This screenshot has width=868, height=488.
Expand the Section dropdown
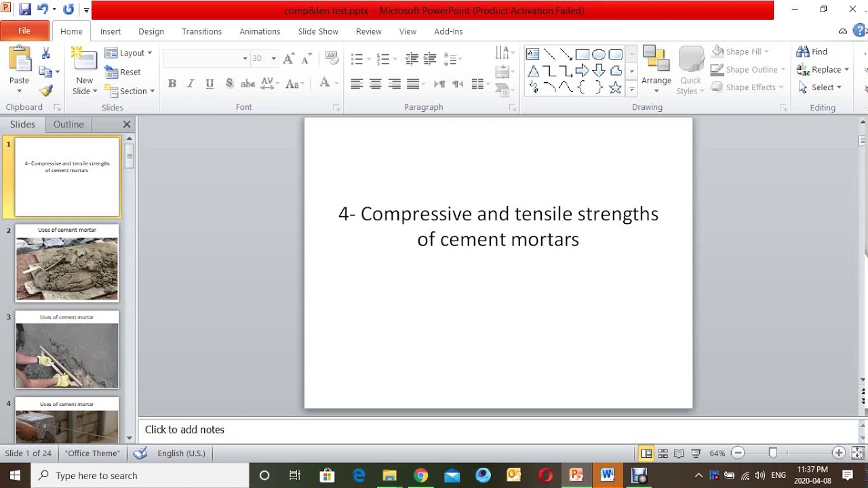pyautogui.click(x=130, y=91)
